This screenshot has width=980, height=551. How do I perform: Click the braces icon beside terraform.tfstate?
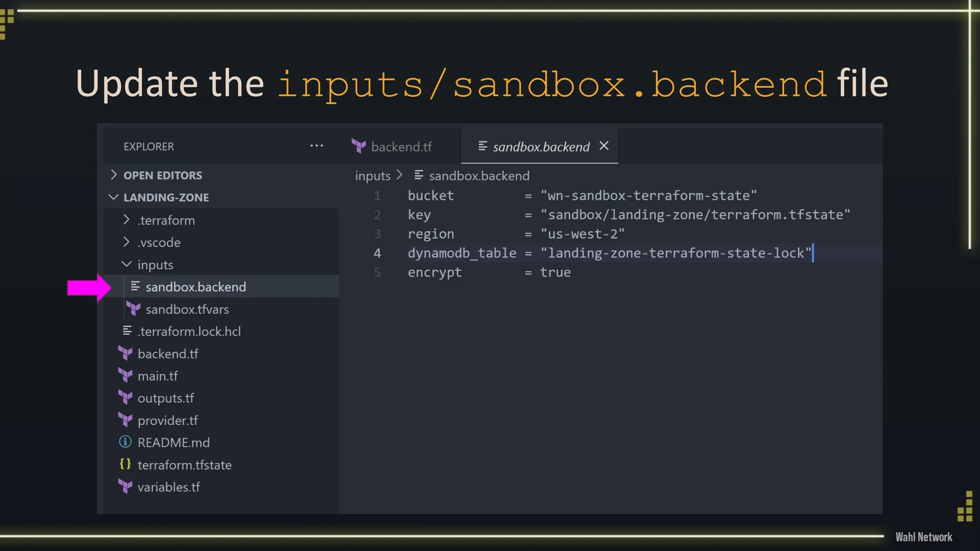point(125,464)
